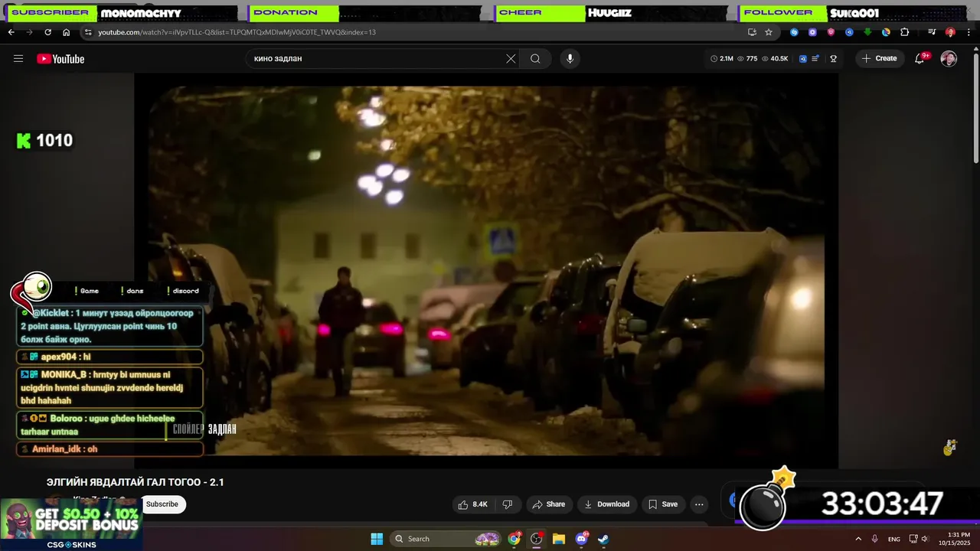Change ENG input language

tap(893, 539)
